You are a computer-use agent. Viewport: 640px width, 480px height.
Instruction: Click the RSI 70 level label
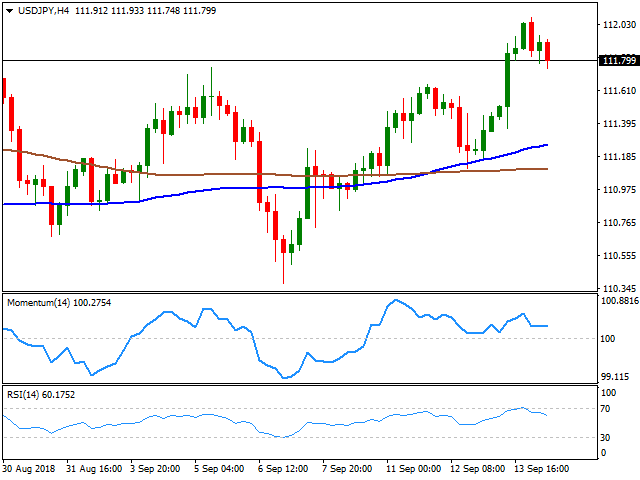point(605,409)
